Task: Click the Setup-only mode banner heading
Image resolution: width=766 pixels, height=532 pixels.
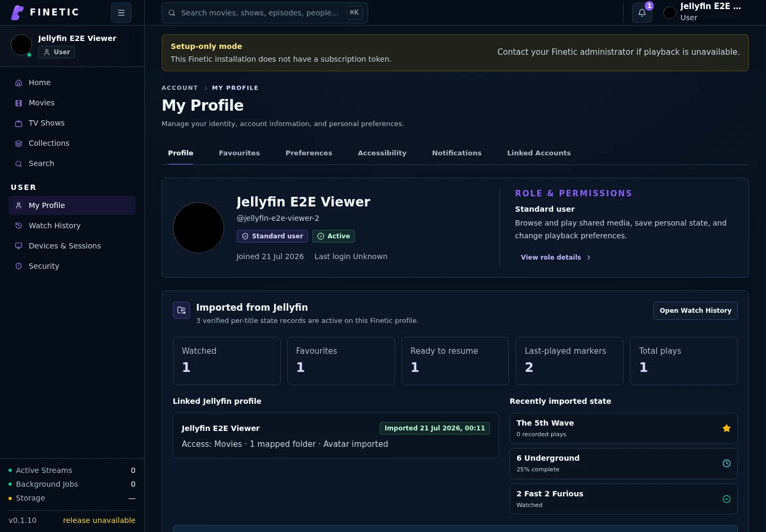Action: (x=206, y=46)
